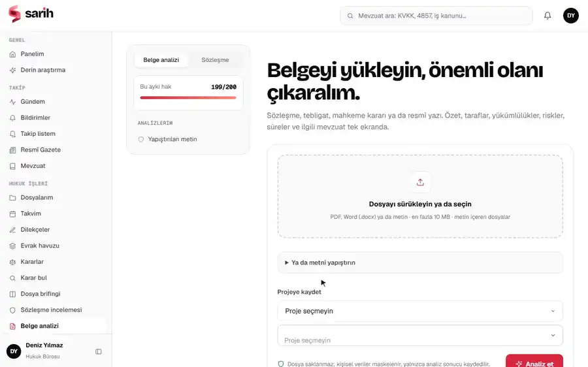Image resolution: width=588 pixels, height=367 pixels.
Task: Open Sözleşme incelemesi menu item
Action: click(56, 310)
